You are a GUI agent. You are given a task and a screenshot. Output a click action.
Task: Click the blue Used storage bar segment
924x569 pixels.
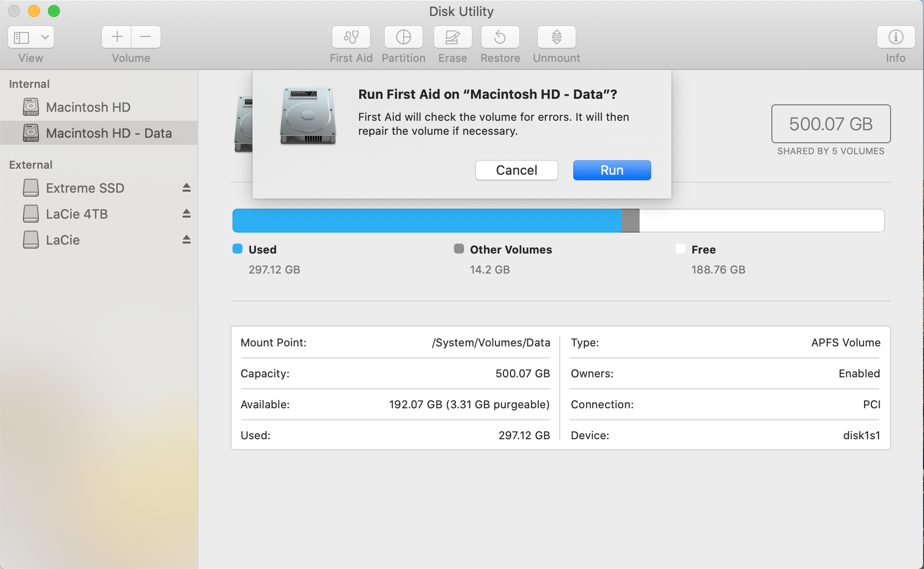[x=427, y=221]
